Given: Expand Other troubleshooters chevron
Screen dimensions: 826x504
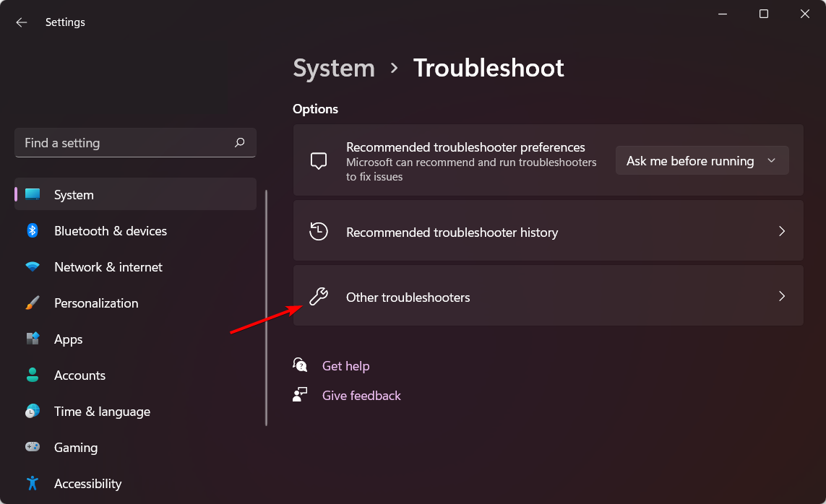Looking at the screenshot, I should click(x=782, y=297).
